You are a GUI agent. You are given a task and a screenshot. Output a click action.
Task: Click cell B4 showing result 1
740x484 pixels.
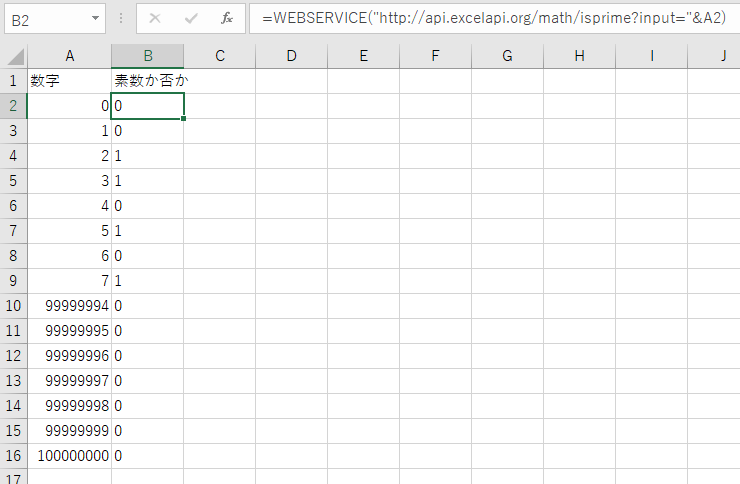[x=147, y=156]
